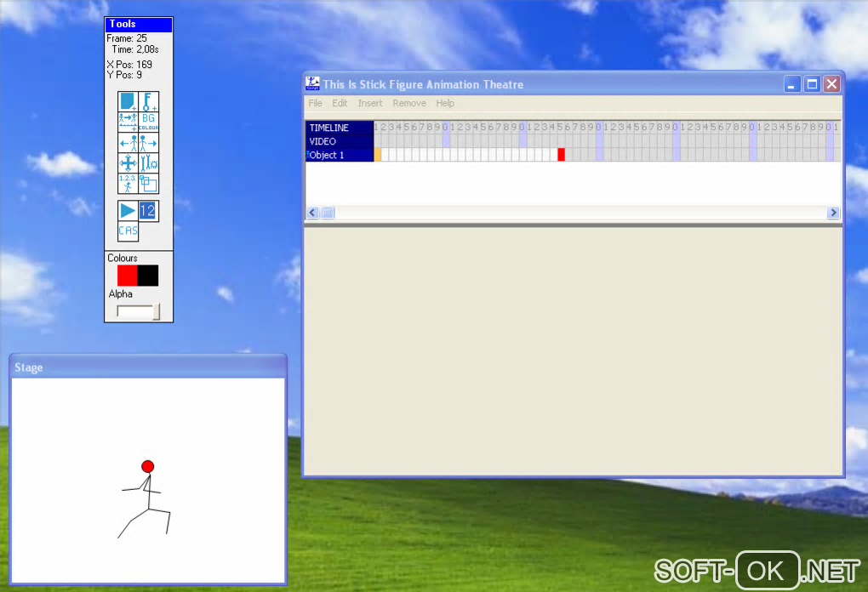The image size is (868, 592).
Task: Select the Object 1 row in timeline
Action: [x=340, y=155]
